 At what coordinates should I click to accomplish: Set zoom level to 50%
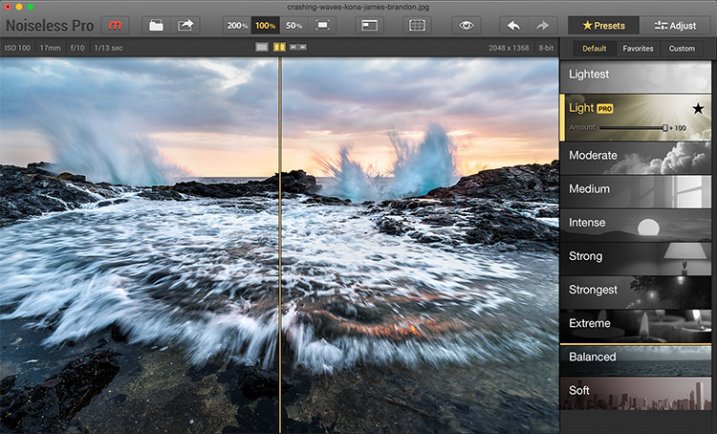294,25
